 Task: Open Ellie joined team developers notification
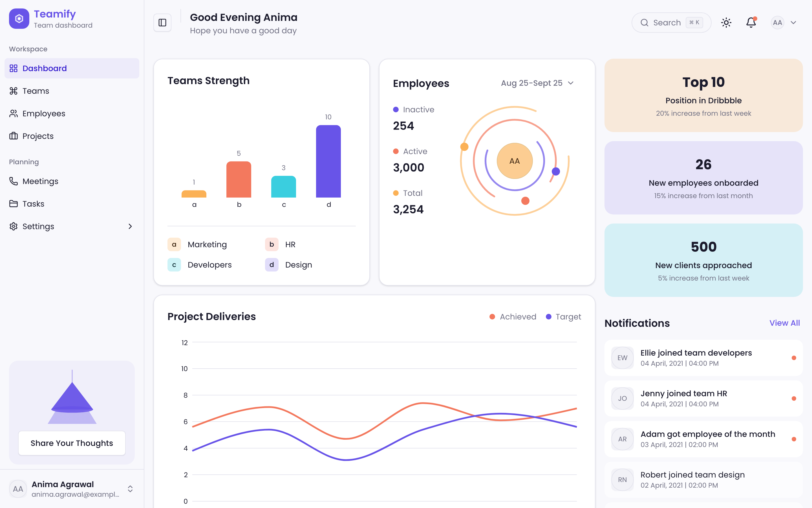tap(703, 358)
